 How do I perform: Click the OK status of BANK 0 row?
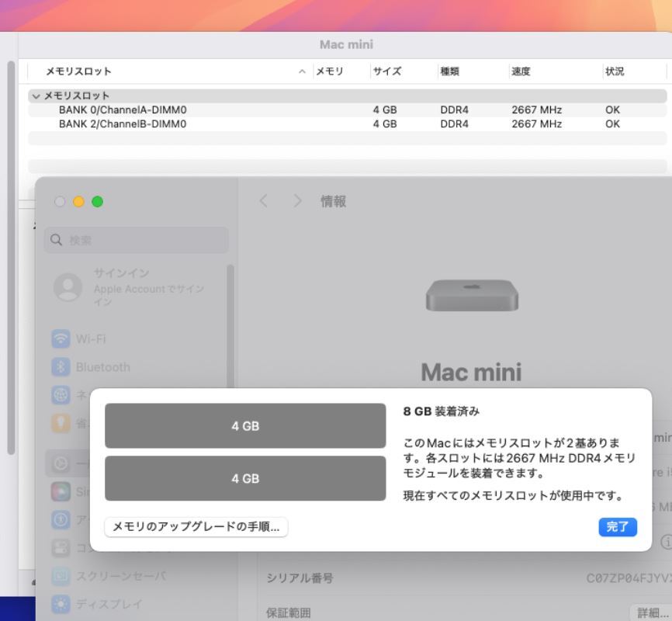612,109
